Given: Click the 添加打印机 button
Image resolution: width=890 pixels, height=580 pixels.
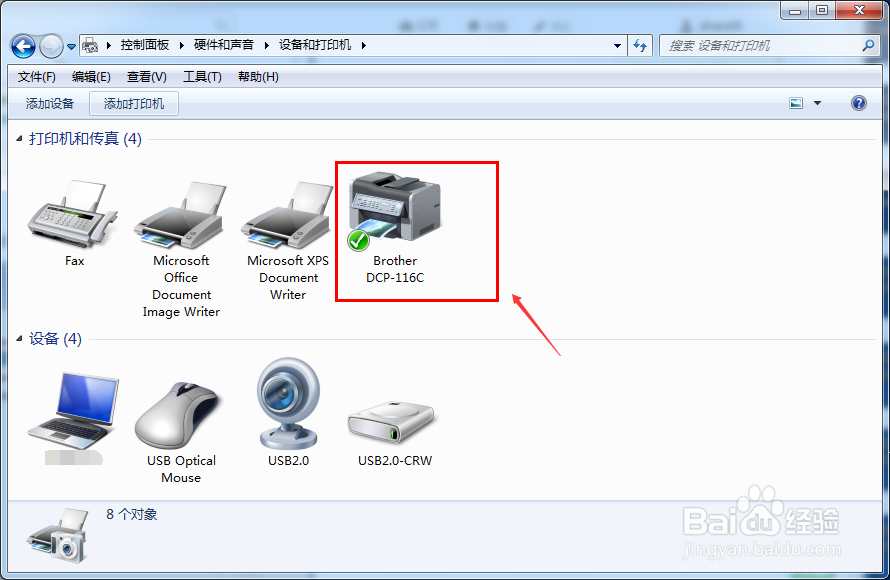Looking at the screenshot, I should pos(133,103).
